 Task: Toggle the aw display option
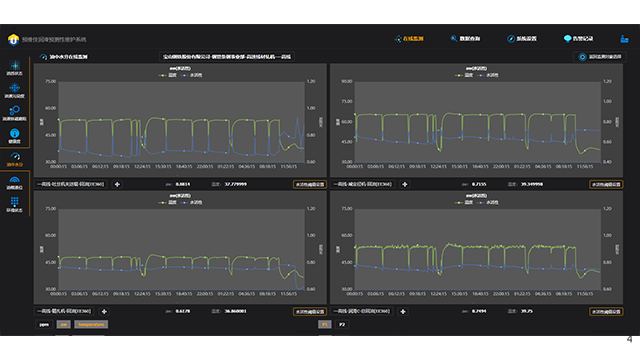pos(63,324)
